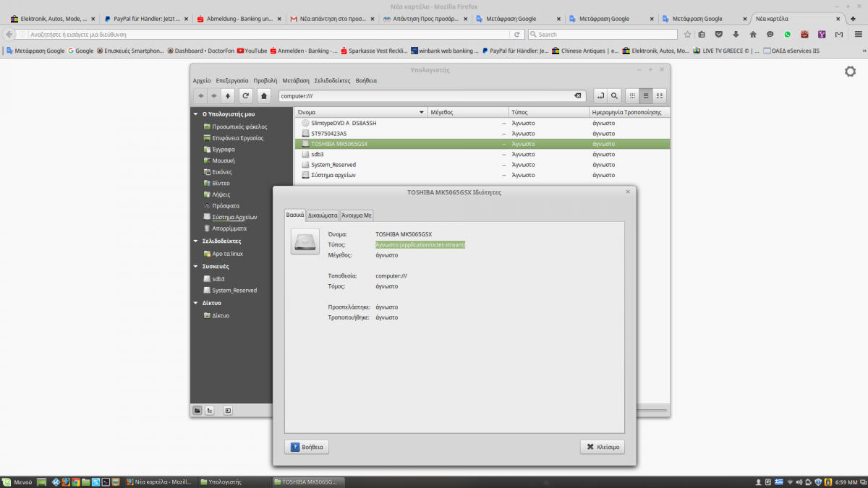Go back in the file manager toolbar
Viewport: 868px width, 488px height.
[200, 95]
